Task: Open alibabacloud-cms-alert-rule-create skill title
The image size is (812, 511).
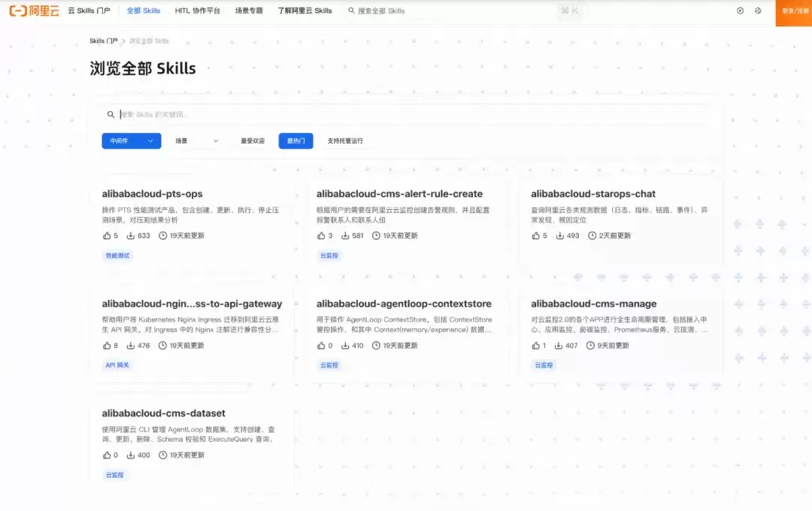Action: 399,194
